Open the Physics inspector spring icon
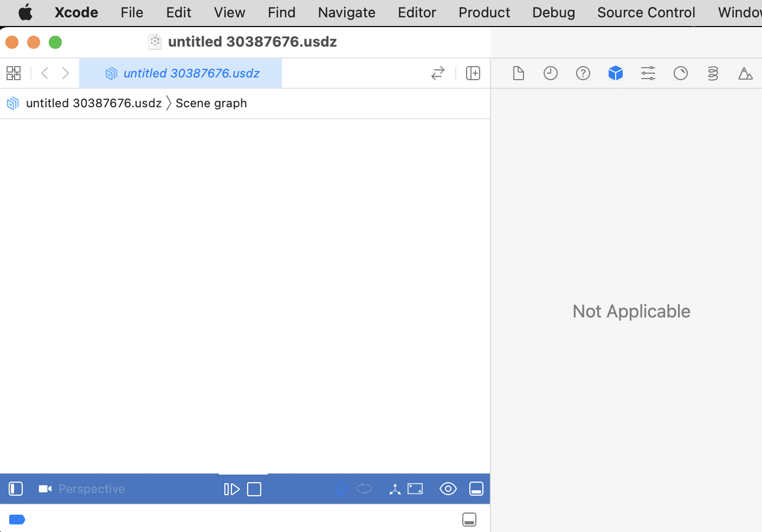 tap(713, 73)
